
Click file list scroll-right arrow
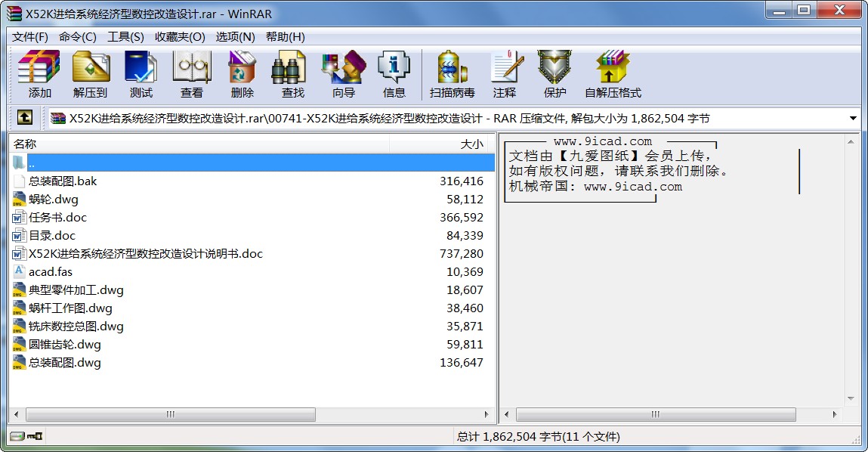(487, 414)
